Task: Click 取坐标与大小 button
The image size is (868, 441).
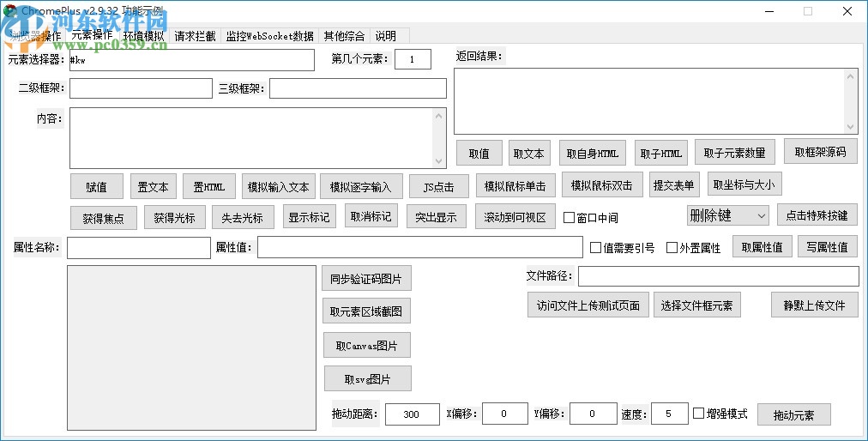Action: 744,184
